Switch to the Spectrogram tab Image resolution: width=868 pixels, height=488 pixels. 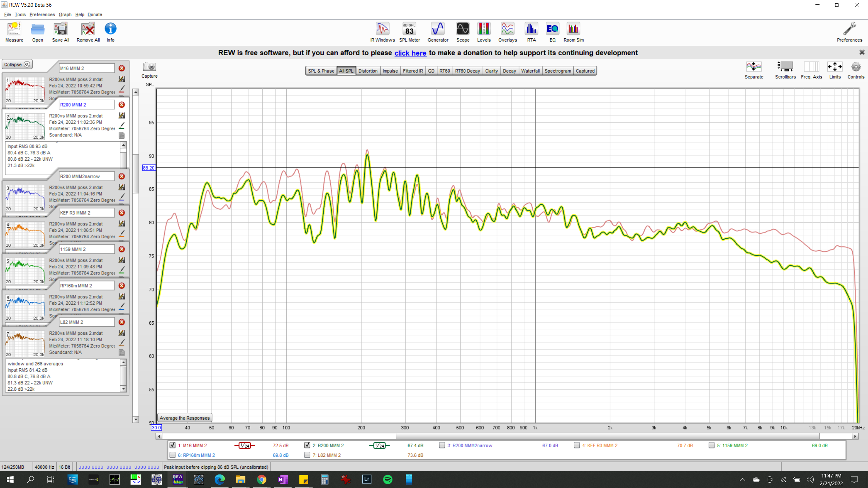558,71
